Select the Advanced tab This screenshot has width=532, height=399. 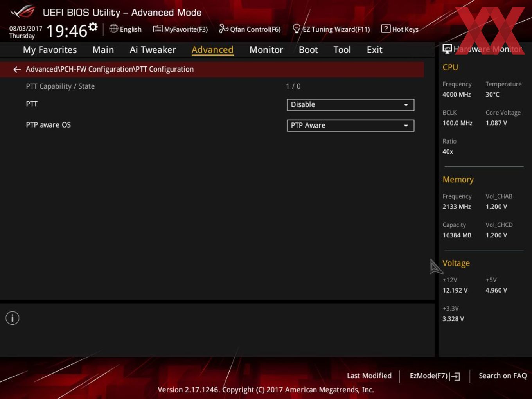pyautogui.click(x=212, y=50)
